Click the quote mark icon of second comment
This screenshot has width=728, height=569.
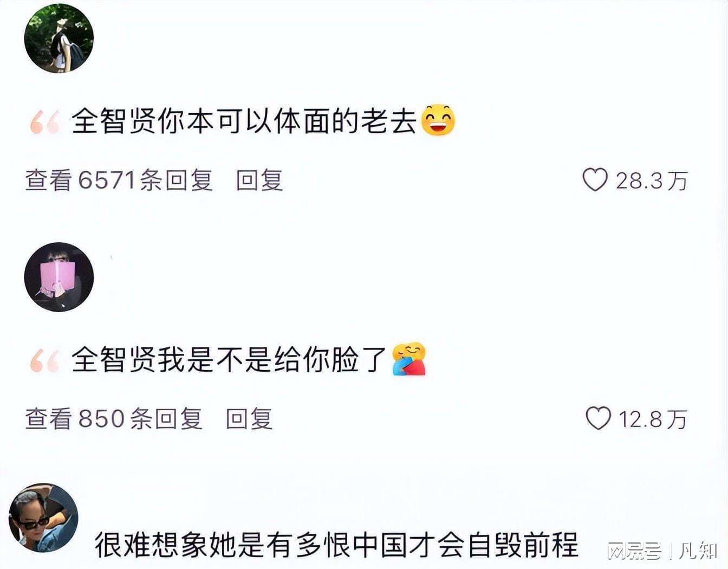point(45,361)
